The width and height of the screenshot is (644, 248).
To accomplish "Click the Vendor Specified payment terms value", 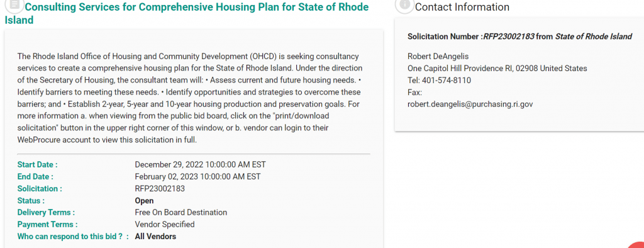I will click(x=165, y=225).
